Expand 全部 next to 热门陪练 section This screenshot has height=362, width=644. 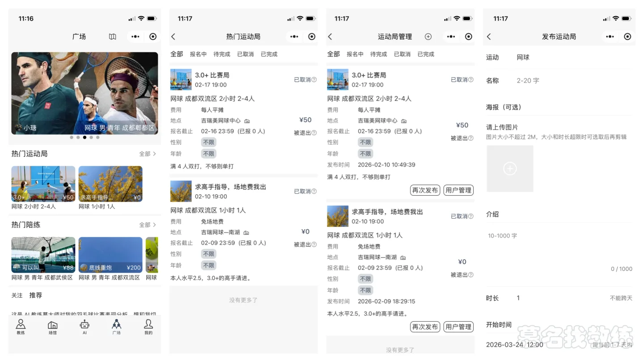147,225
